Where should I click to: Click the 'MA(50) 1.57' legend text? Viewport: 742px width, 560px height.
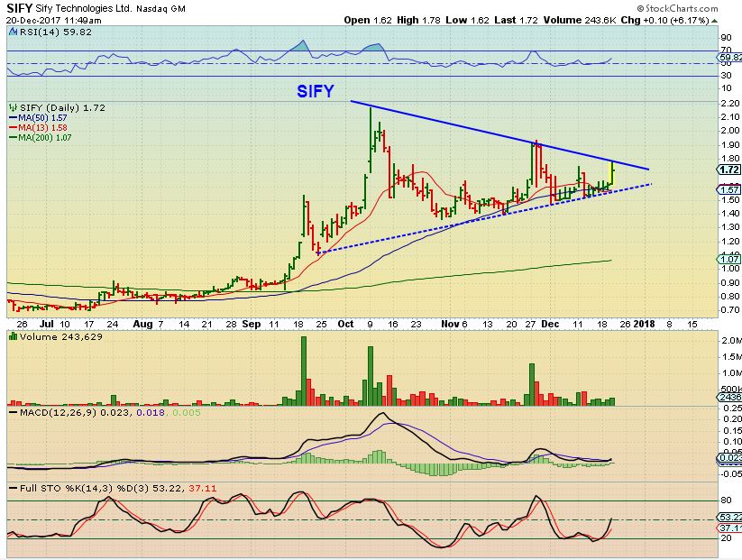42,117
